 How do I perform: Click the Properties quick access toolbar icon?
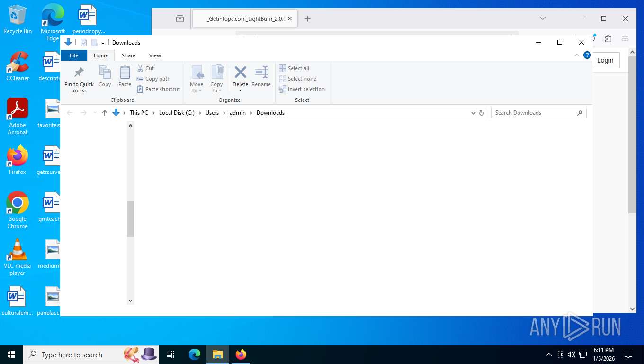pyautogui.click(x=84, y=43)
